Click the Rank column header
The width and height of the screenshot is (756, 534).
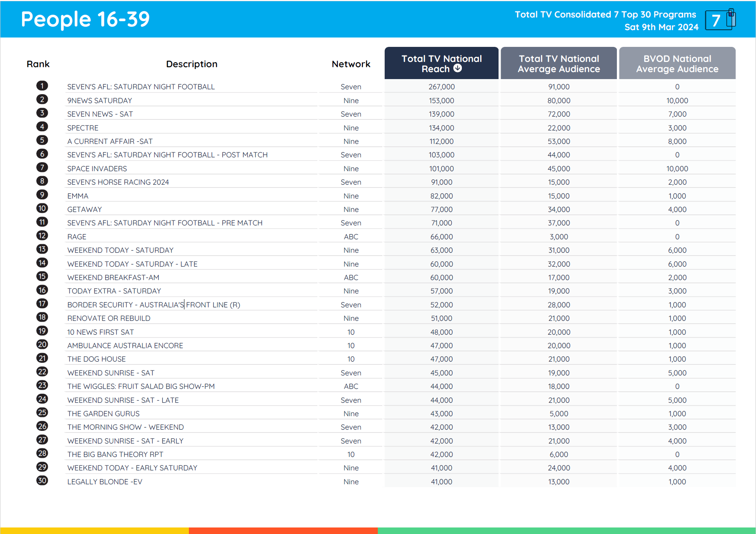click(38, 64)
